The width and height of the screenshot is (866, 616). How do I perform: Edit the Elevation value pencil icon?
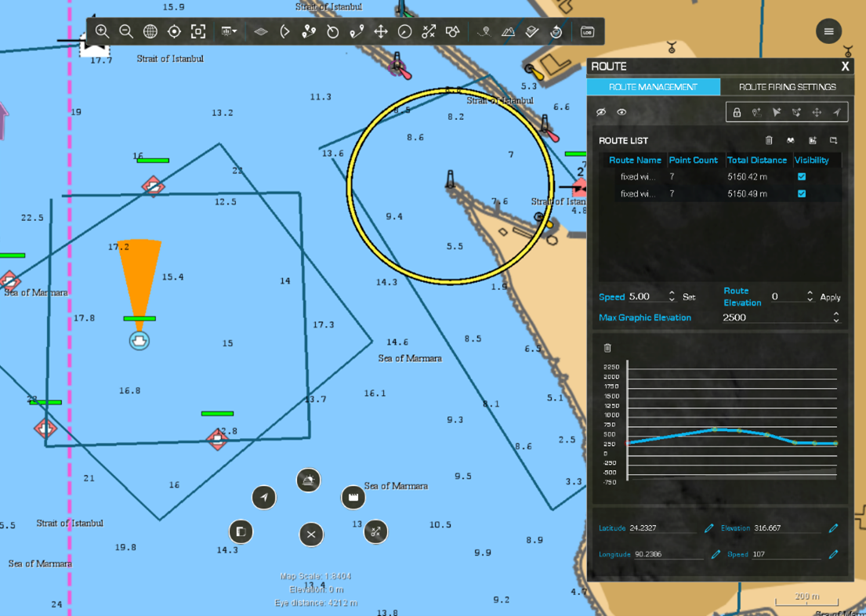tap(833, 528)
